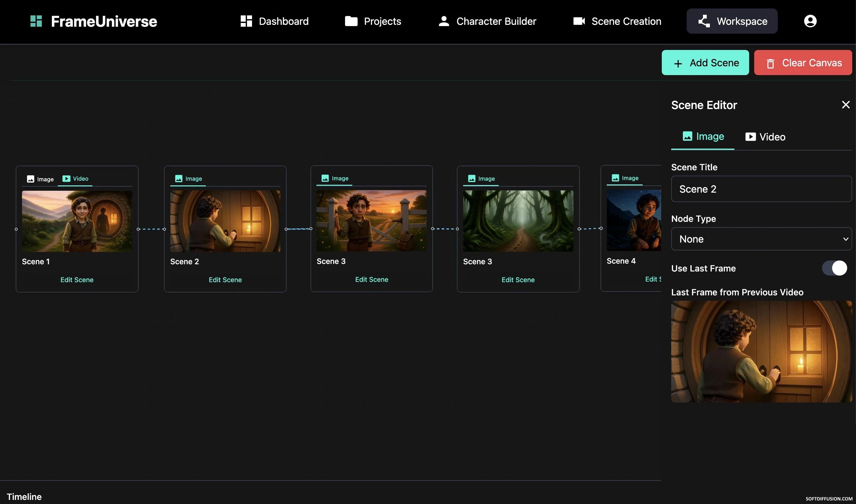Open the user account avatar icon

click(x=810, y=21)
